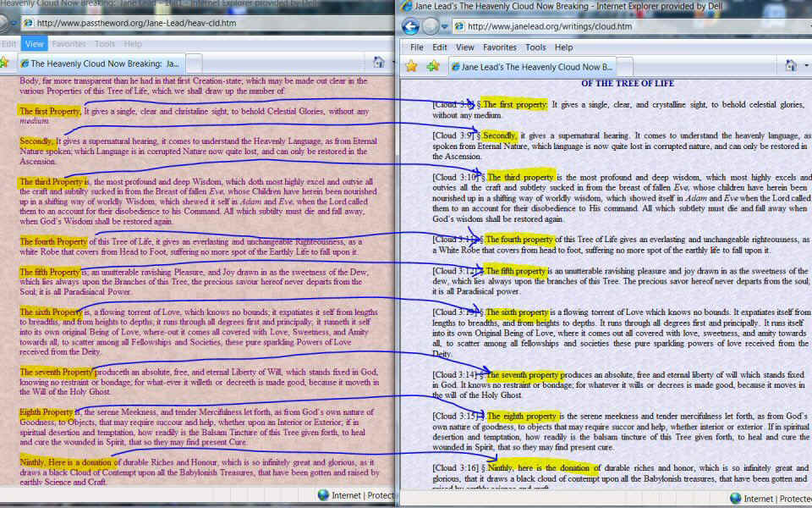Open recent pages dropdown beside Forward button
The height and width of the screenshot is (508, 812).
tap(444, 26)
